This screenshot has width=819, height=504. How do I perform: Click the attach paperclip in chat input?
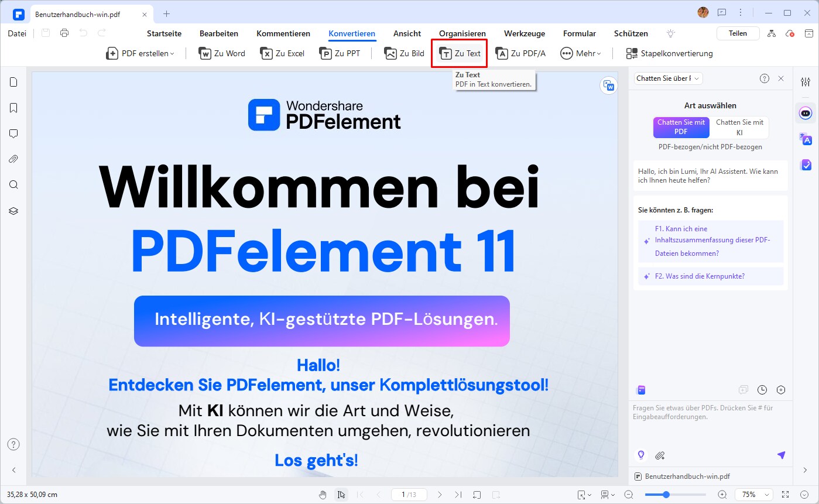(x=660, y=455)
